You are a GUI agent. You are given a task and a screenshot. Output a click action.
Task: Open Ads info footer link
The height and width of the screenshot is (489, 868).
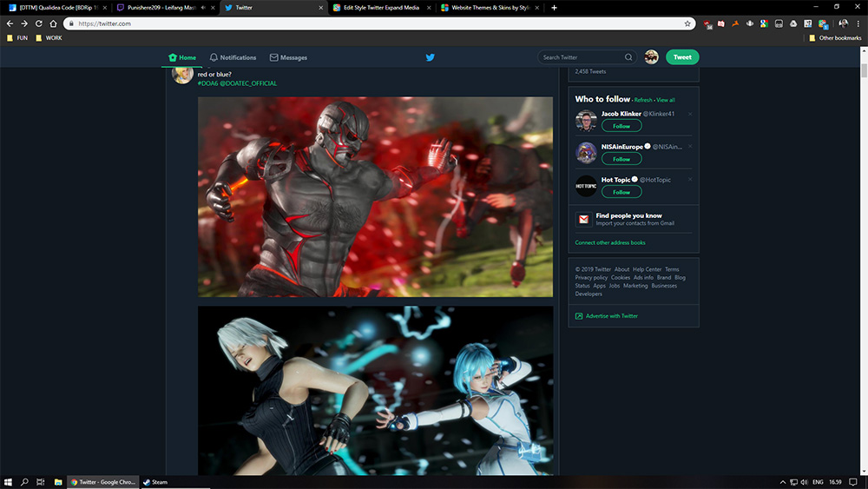point(643,278)
